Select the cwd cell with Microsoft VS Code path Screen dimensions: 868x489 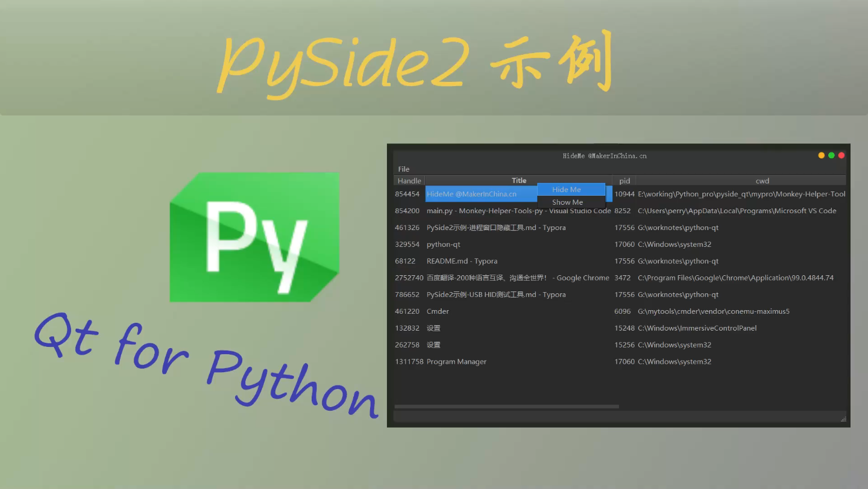point(741,211)
